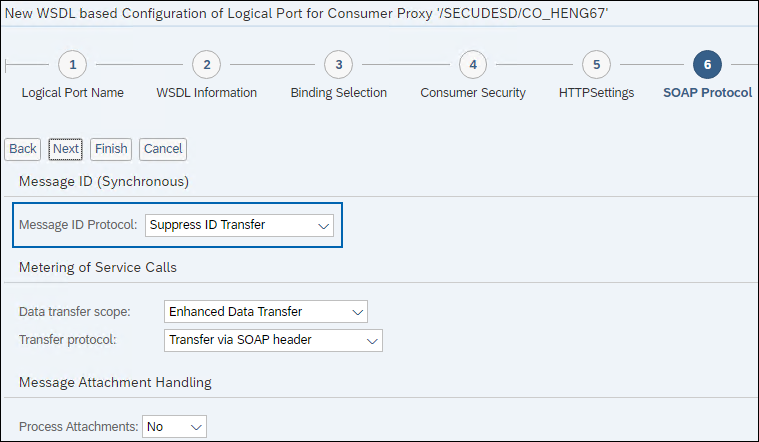The width and height of the screenshot is (759, 442).
Task: Select the SOAP Protocol step label
Action: (707, 92)
